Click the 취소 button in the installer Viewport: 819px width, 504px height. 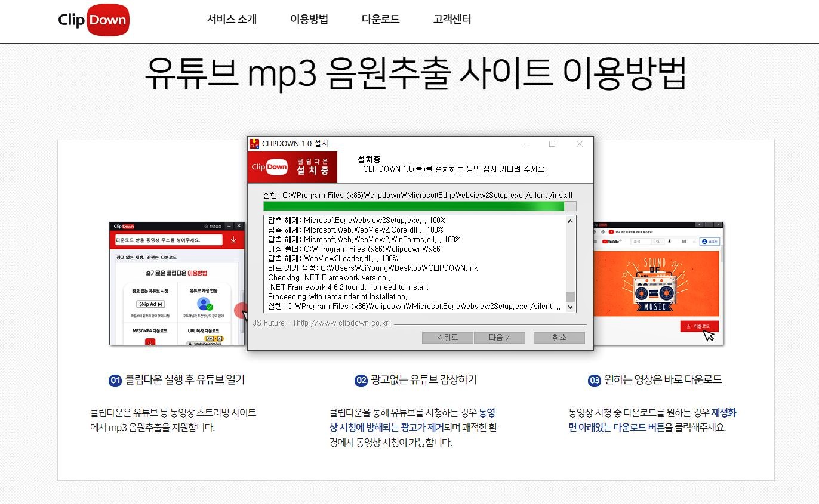(x=559, y=338)
